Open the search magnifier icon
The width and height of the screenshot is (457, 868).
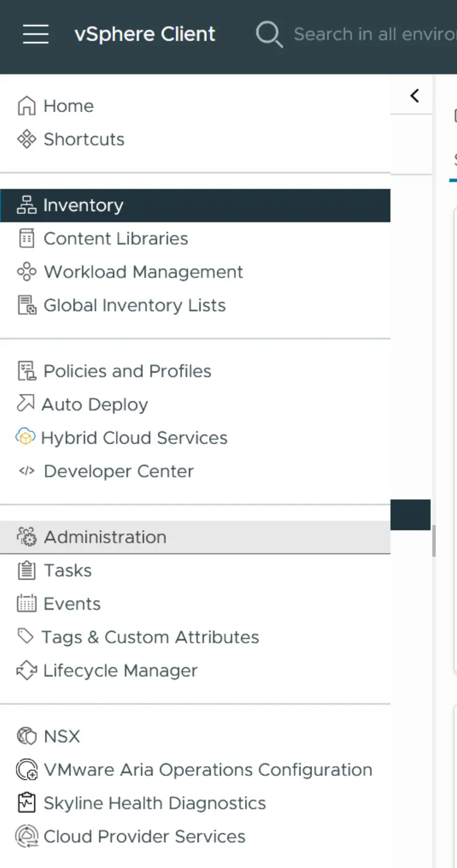click(x=268, y=34)
